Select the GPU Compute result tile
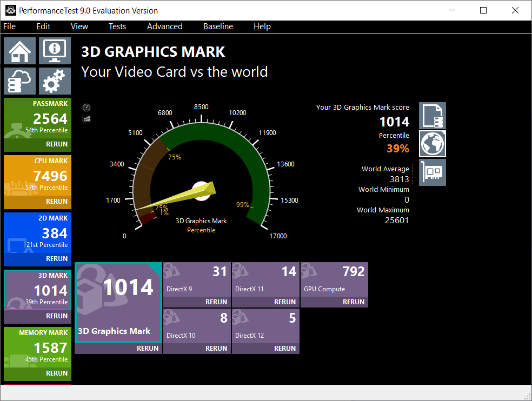 pos(334,279)
